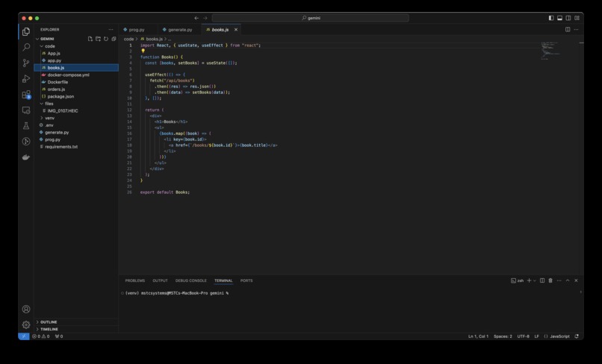The image size is (602, 364).
Task: Maximize the panel size with chevron up
Action: pos(568,280)
